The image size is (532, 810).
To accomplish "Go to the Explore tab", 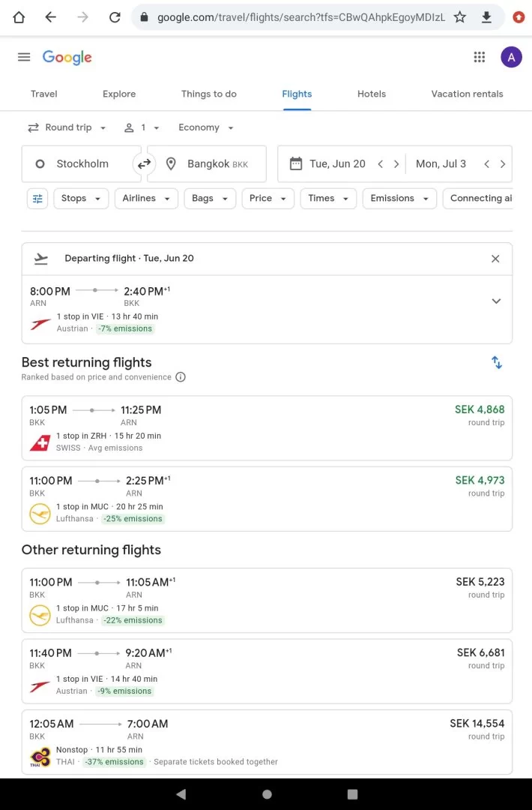I will click(119, 94).
